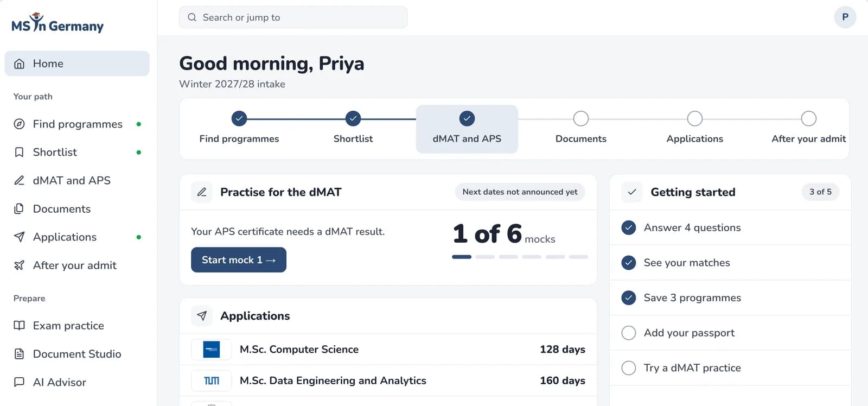Select the Applications step in progress tracker
Viewport: 868px width, 406px height.
pyautogui.click(x=695, y=129)
